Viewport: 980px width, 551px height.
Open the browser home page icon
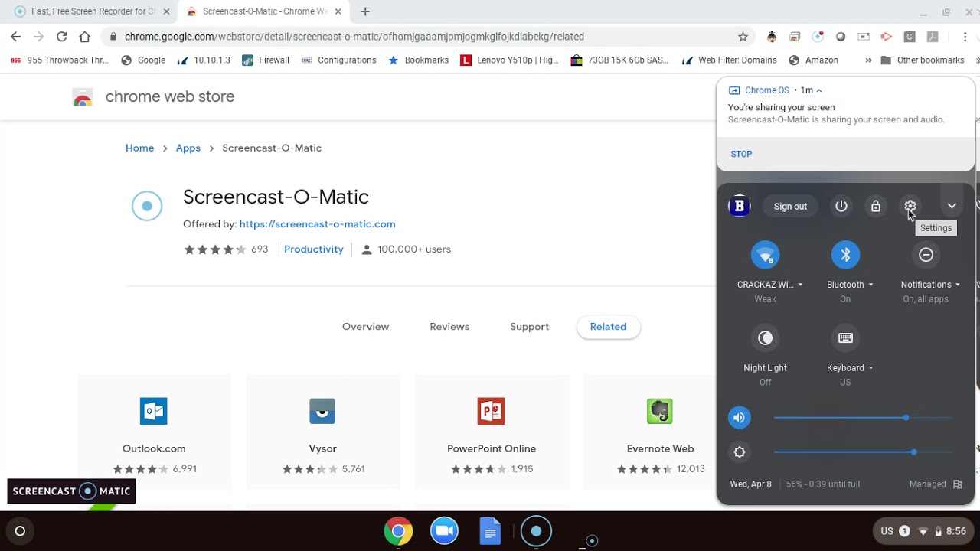tap(84, 37)
